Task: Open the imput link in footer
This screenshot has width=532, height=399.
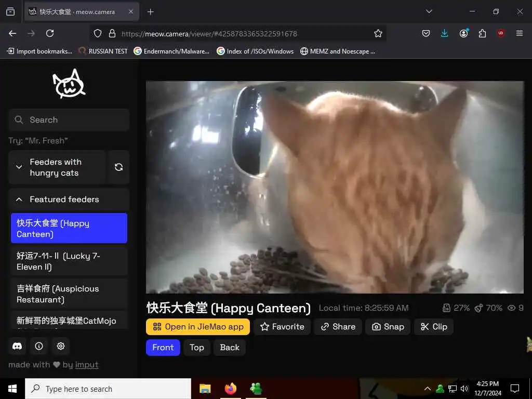Action: click(87, 365)
